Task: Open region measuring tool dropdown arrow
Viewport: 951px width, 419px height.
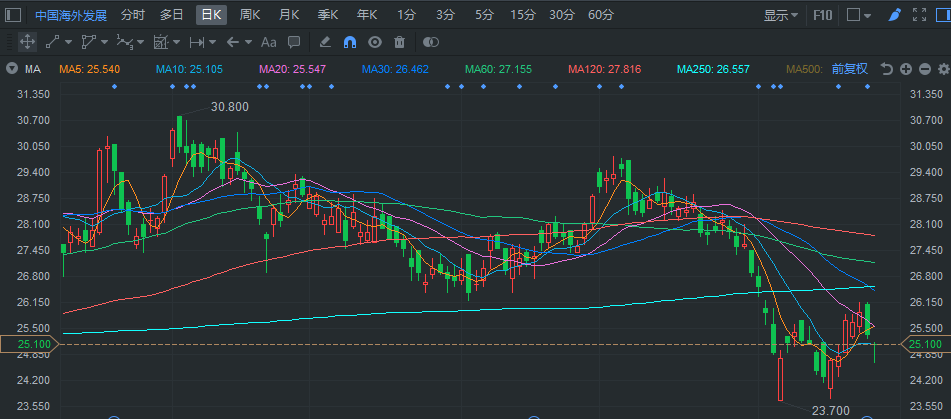Action: (x=176, y=42)
